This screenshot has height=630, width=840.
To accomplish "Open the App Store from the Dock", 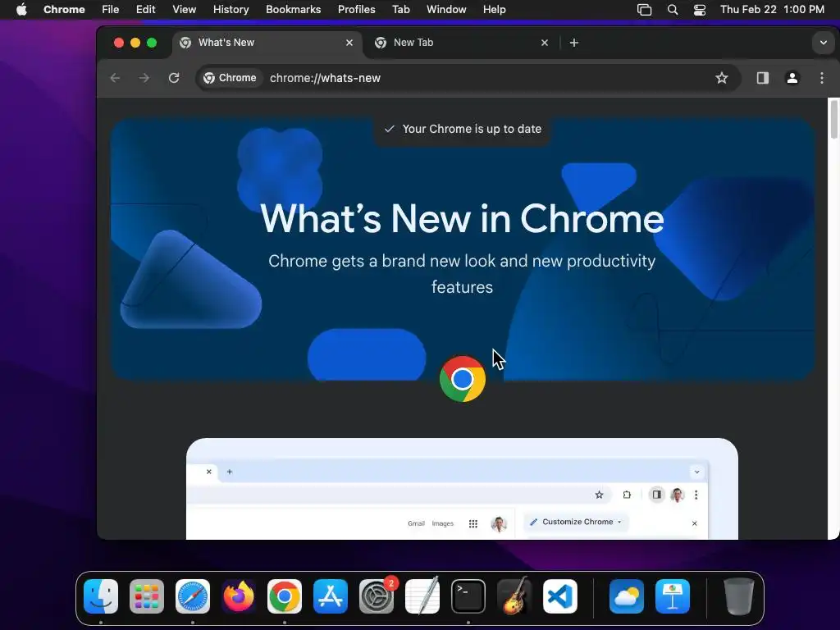I will point(331,596).
